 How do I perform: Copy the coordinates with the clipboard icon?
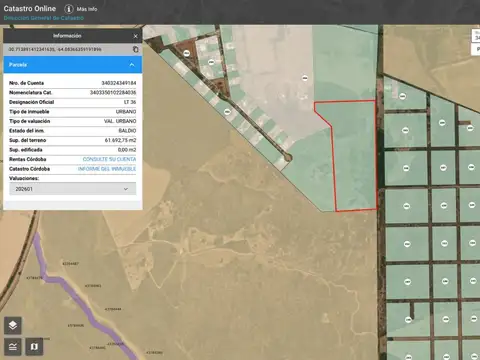tap(135, 49)
